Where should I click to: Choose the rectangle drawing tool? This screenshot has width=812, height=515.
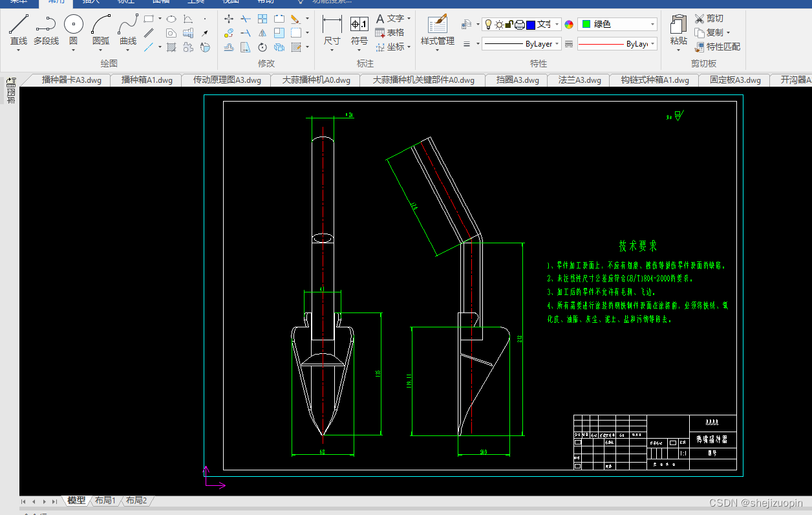tap(149, 19)
